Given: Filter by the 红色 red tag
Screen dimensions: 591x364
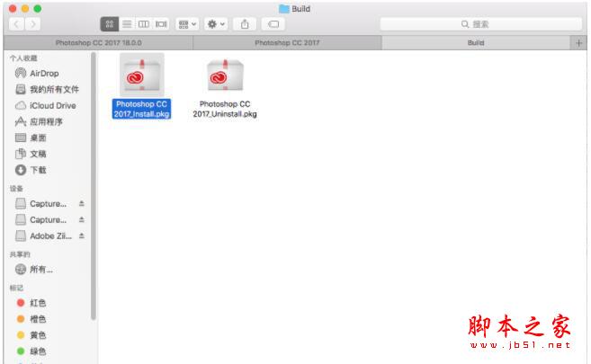Looking at the screenshot, I should 31,303.
